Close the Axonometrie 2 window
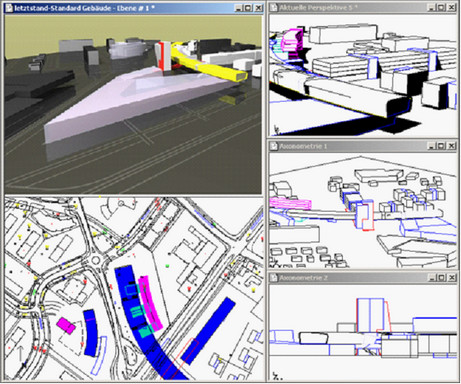Screen dimensions: 461x384 coord(451,277)
